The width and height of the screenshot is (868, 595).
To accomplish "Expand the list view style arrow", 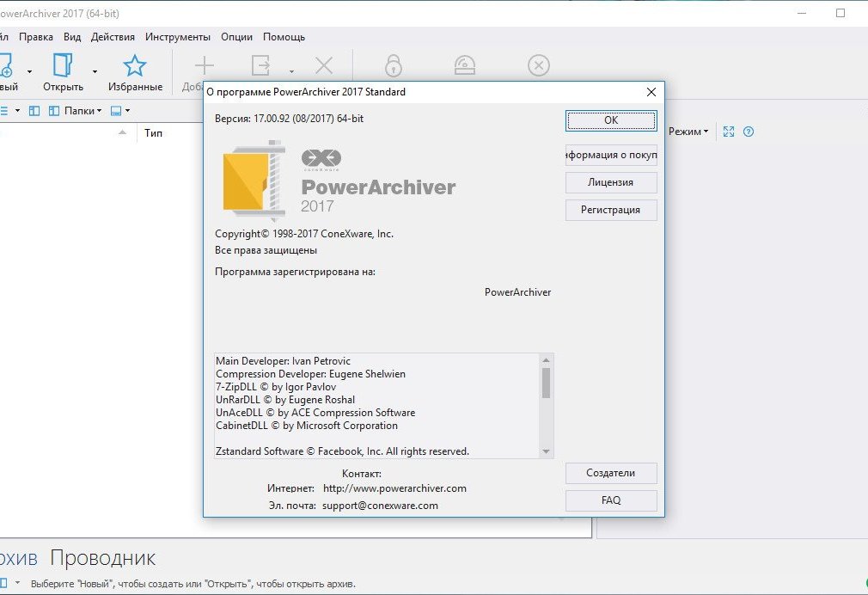I will tap(17, 111).
